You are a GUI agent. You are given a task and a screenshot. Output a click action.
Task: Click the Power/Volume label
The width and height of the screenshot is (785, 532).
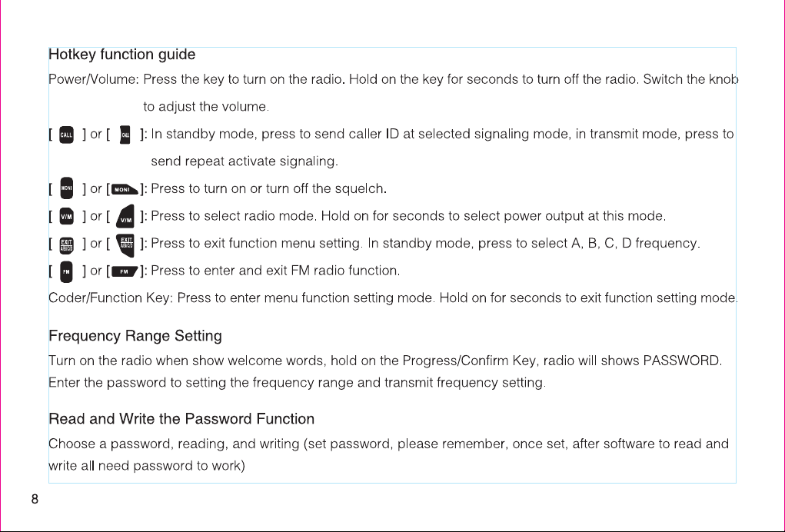coord(94,80)
